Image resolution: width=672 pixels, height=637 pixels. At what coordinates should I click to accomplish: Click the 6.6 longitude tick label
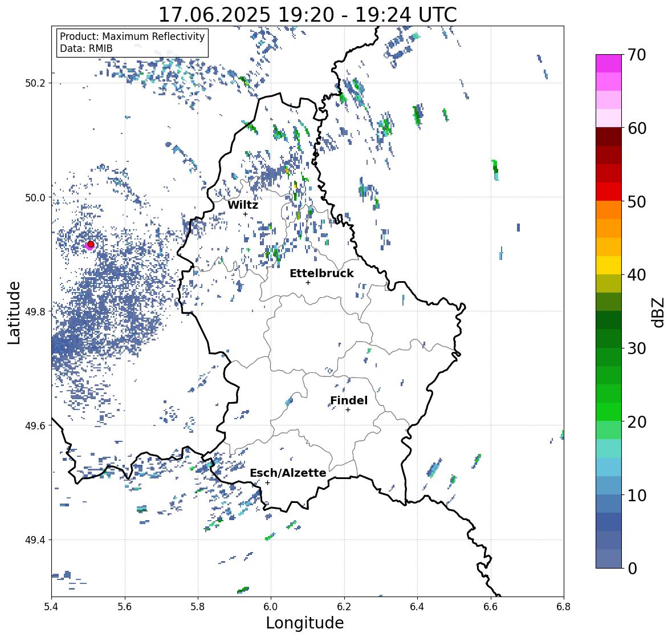click(x=491, y=606)
